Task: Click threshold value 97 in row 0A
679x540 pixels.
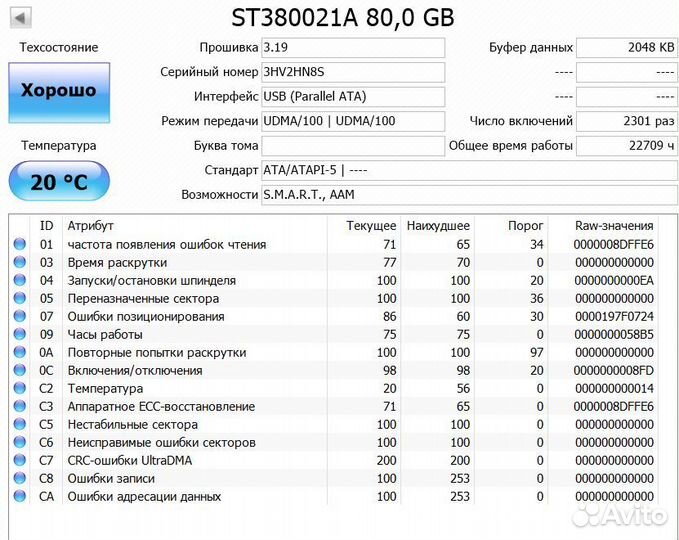Action: click(x=536, y=352)
